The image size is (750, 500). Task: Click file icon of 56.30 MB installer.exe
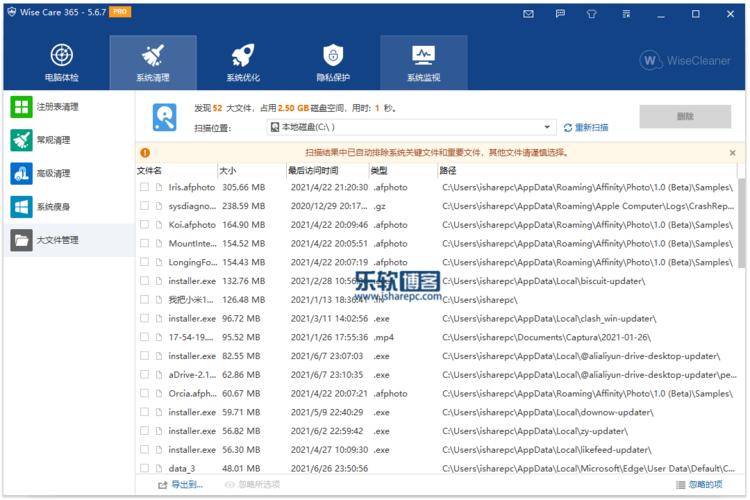coord(159,450)
